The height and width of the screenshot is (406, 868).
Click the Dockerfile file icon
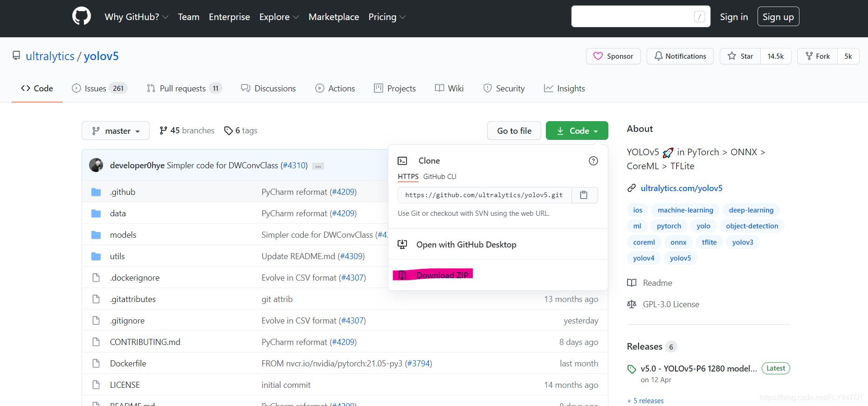(96, 364)
